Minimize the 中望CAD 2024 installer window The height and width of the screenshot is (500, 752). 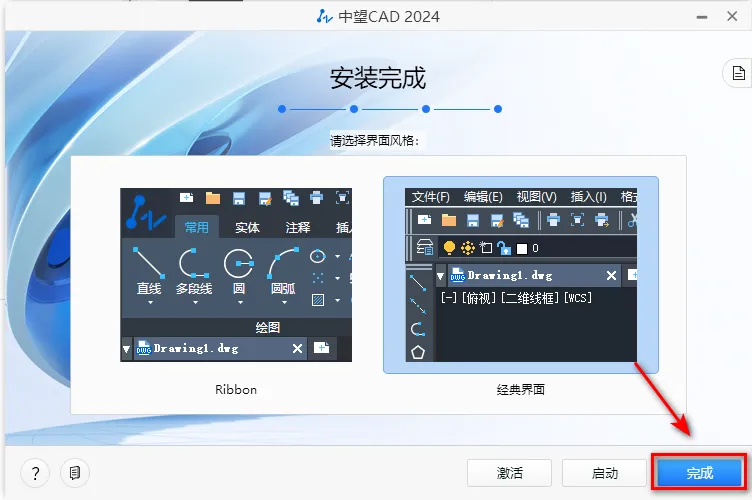(x=702, y=17)
